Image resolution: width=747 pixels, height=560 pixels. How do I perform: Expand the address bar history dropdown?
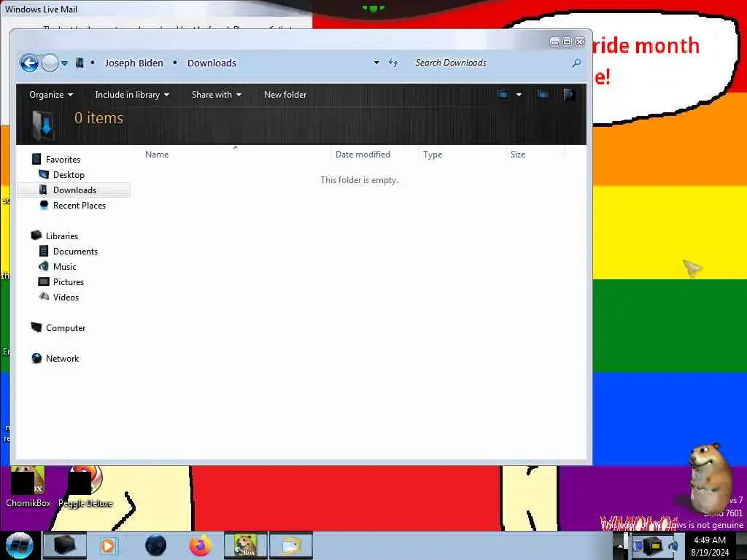point(376,63)
